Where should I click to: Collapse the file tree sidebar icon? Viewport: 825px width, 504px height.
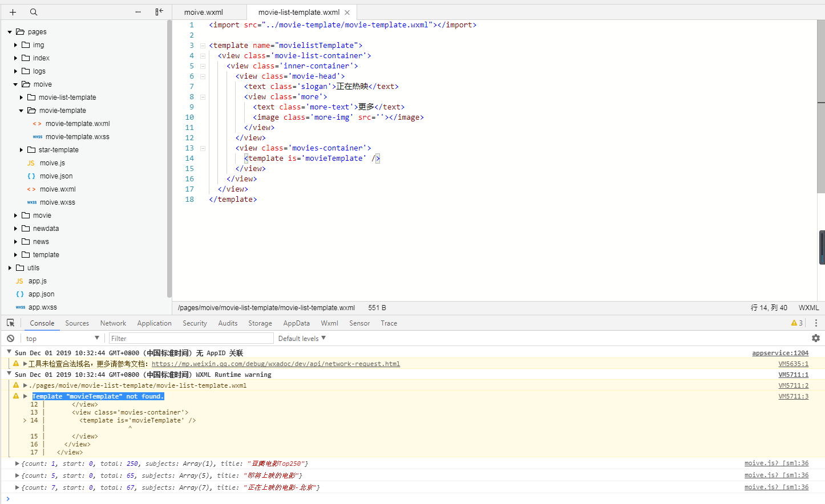pyautogui.click(x=159, y=12)
